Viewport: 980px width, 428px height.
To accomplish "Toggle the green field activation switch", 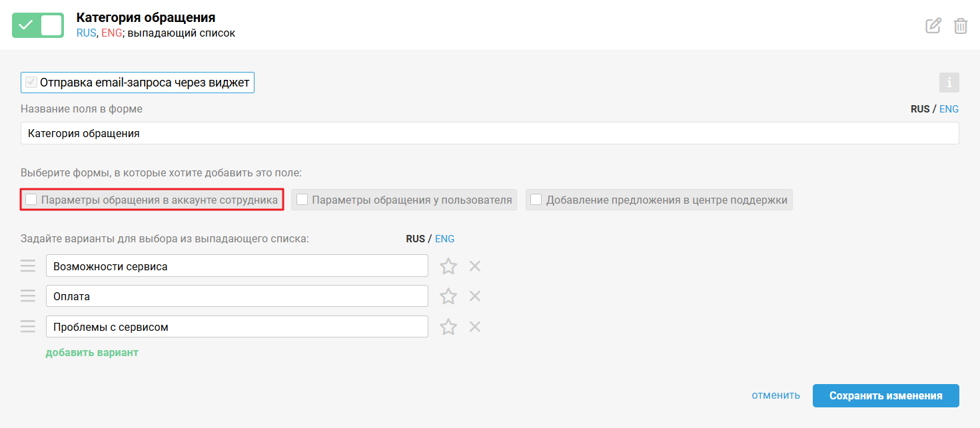I will 38,25.
